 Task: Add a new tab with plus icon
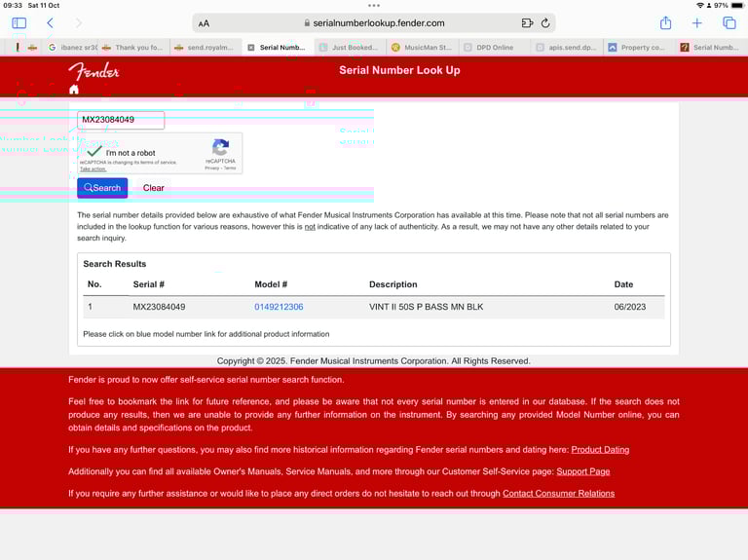pos(697,23)
